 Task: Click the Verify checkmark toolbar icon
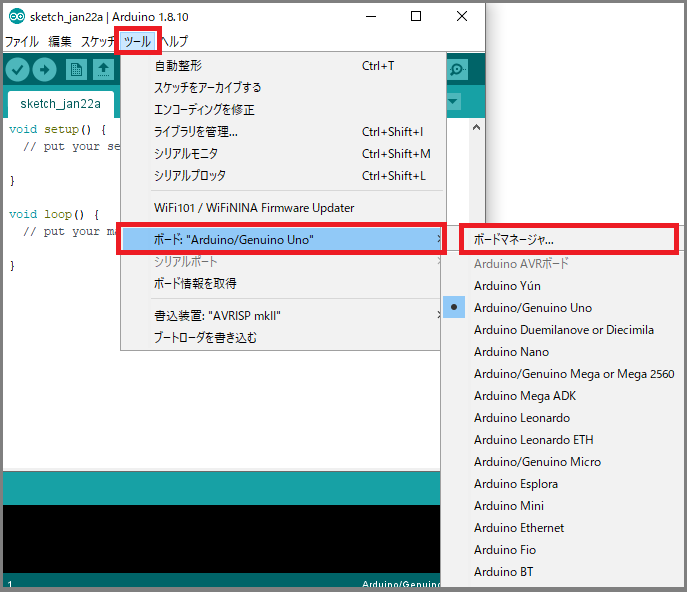coord(18,70)
